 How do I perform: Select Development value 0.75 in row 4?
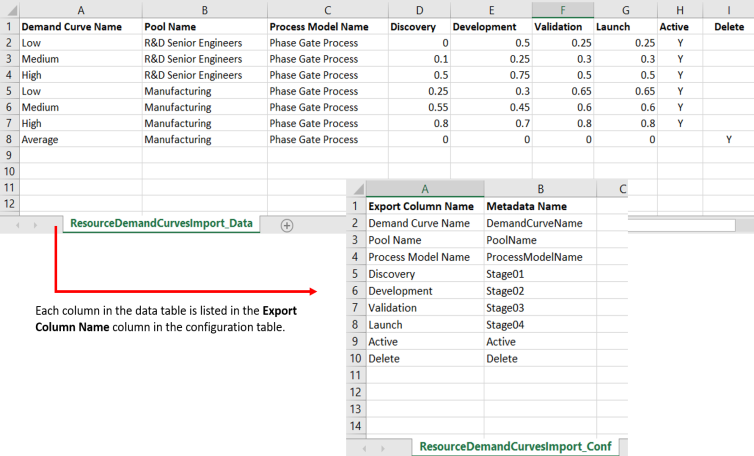(x=491, y=75)
